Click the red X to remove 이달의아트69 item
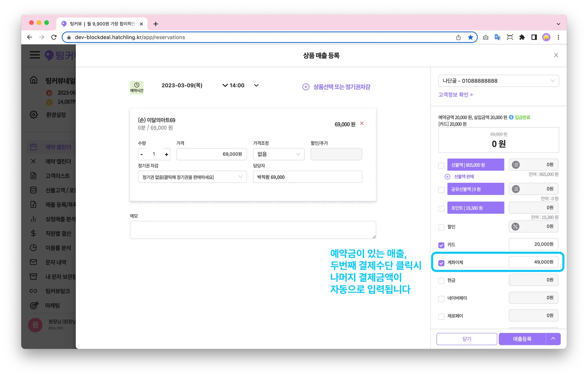Image resolution: width=588 pixels, height=377 pixels. [362, 124]
